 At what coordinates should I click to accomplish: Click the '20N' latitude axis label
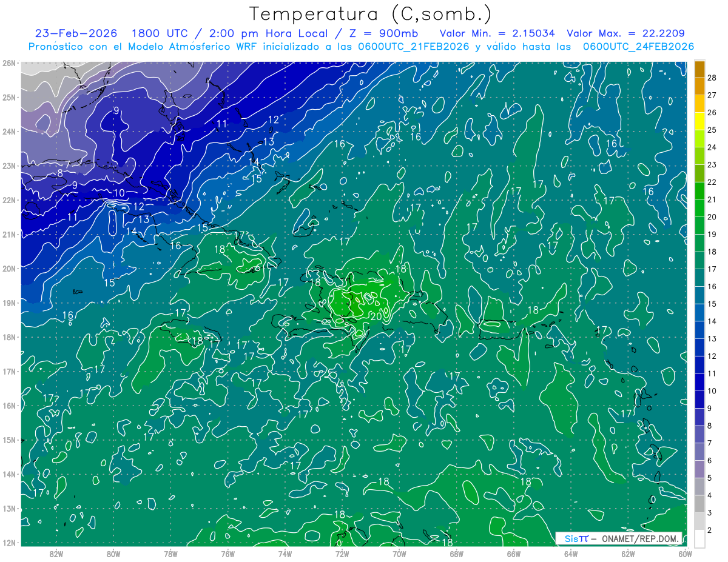(8, 269)
